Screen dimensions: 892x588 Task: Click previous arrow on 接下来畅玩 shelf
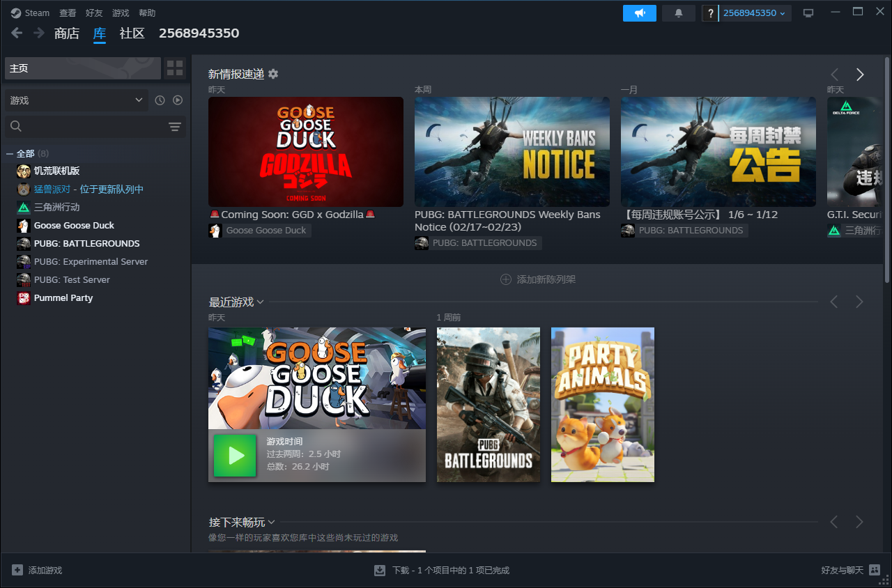(834, 522)
